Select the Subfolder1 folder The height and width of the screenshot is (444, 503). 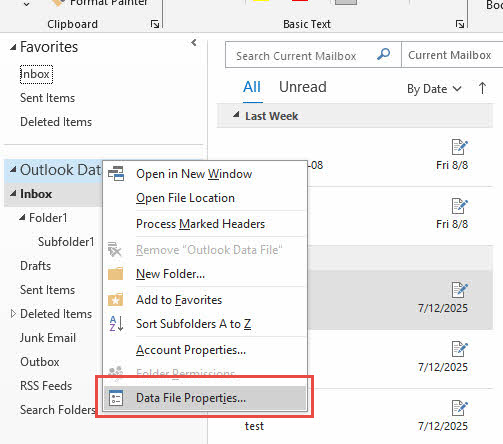pyautogui.click(x=66, y=242)
